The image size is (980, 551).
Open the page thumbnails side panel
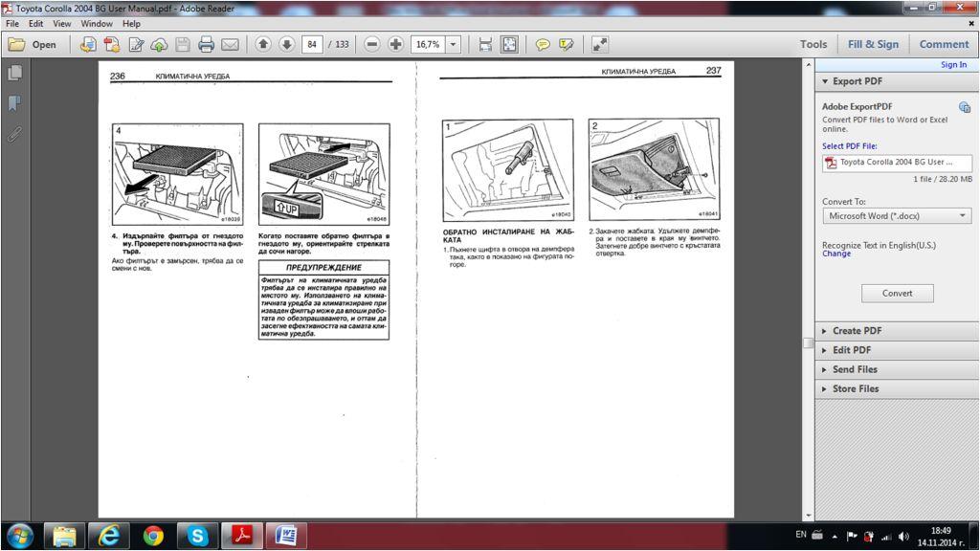pos(14,73)
